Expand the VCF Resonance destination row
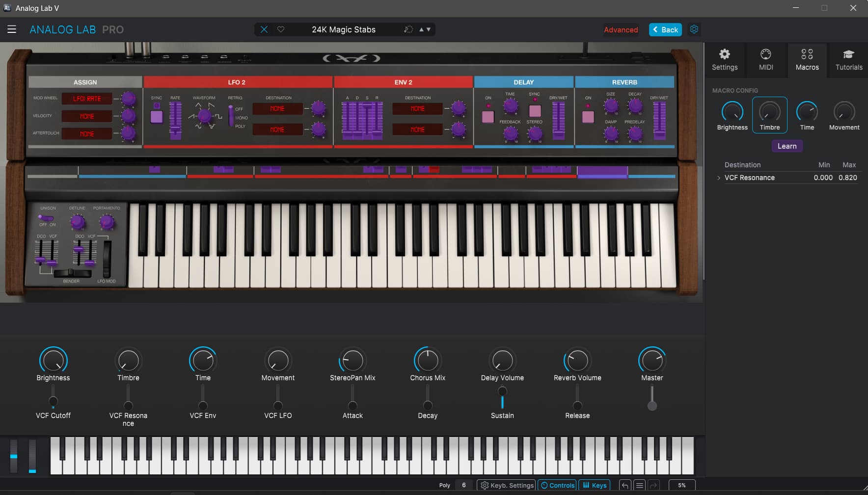This screenshot has height=495, width=868. 719,178
